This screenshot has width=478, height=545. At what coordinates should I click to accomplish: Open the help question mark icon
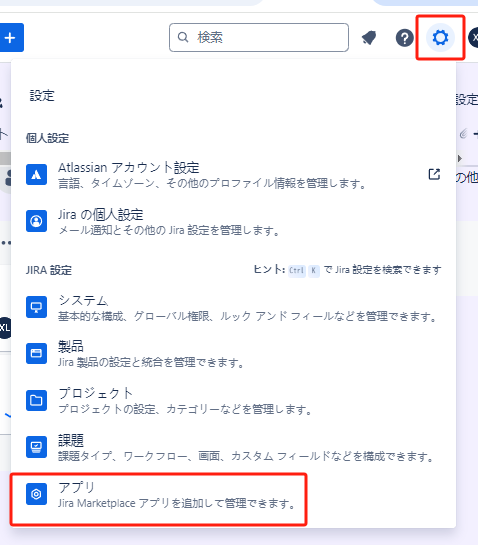(404, 38)
